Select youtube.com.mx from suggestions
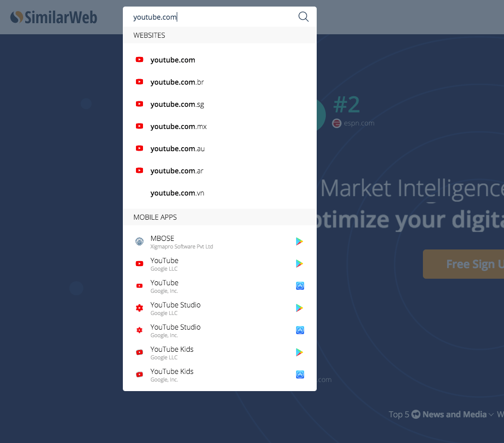 178,126
